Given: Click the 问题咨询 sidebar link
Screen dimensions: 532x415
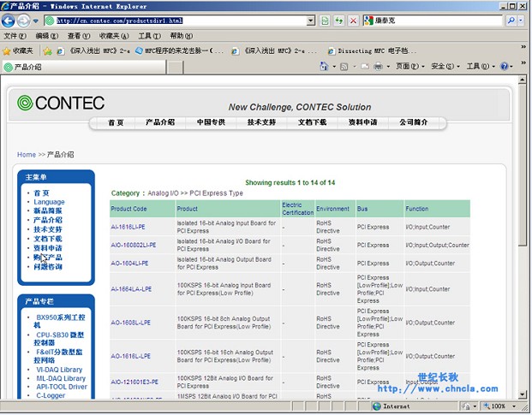Looking at the screenshot, I should [48, 267].
